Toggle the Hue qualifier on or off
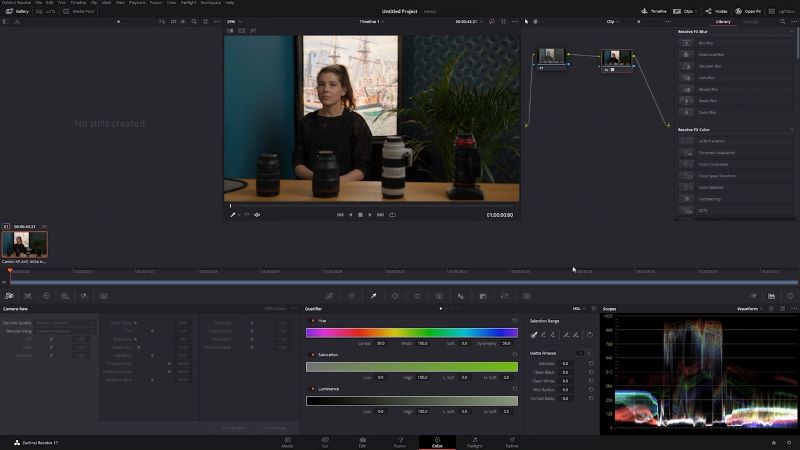This screenshot has width=800, height=450. tap(313, 320)
